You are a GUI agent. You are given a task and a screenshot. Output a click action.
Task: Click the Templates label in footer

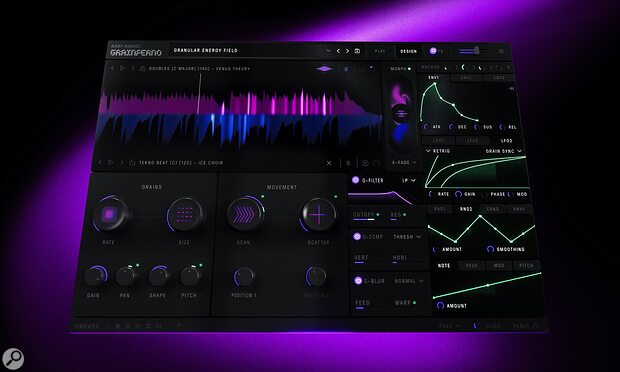[86, 326]
